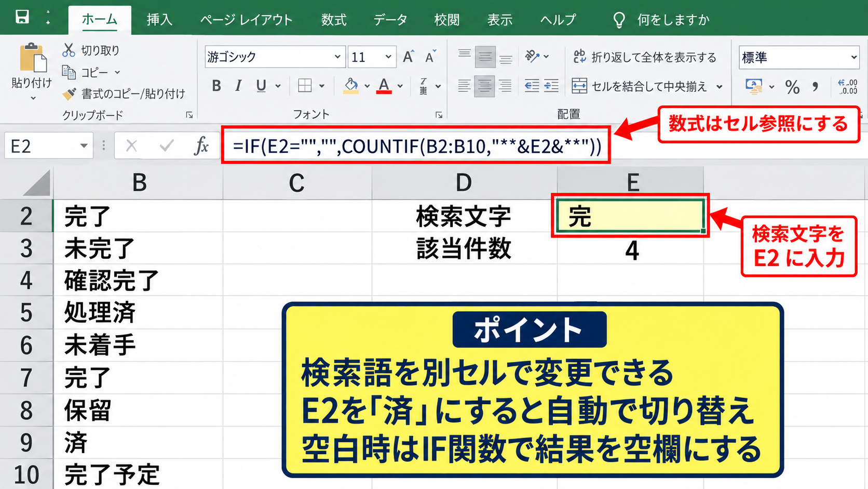Viewport: 868px width, 489px height.
Task: Open the font size 11 dropdown
Action: pos(388,57)
